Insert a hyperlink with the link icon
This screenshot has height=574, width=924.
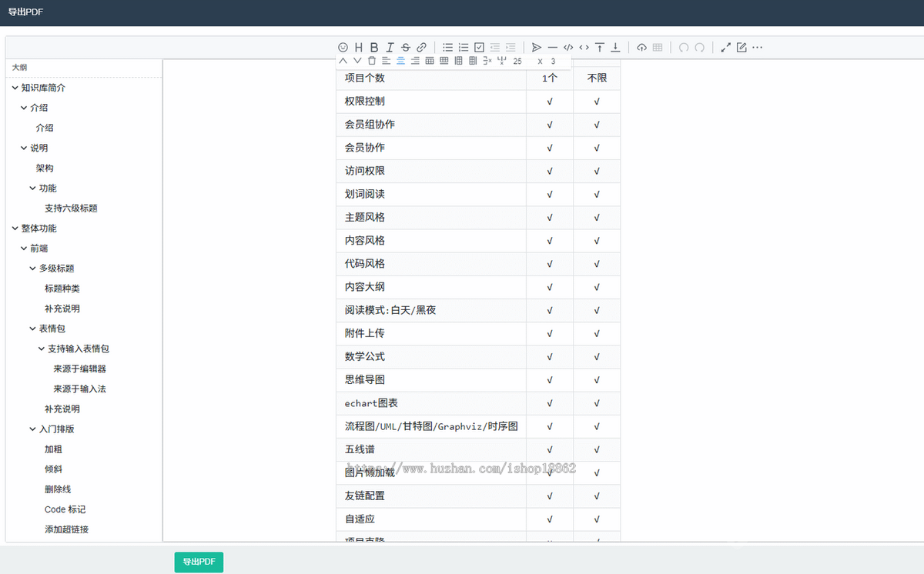point(421,47)
